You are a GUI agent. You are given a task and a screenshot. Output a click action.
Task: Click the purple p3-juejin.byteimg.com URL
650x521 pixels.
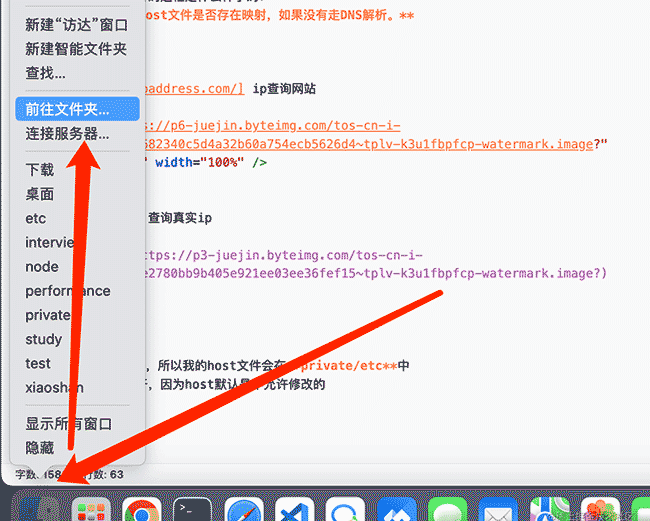pyautogui.click(x=284, y=255)
